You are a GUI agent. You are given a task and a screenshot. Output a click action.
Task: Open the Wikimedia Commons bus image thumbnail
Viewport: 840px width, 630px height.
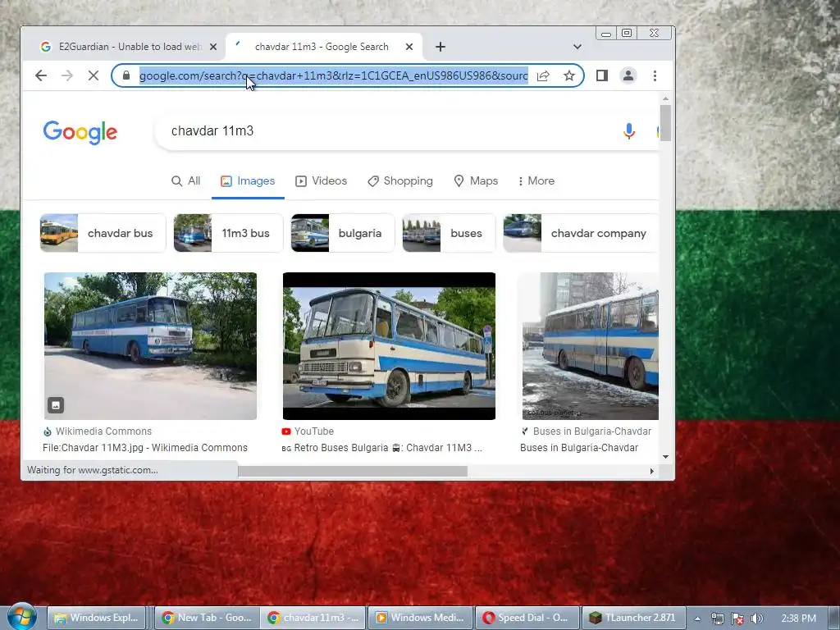tap(150, 346)
